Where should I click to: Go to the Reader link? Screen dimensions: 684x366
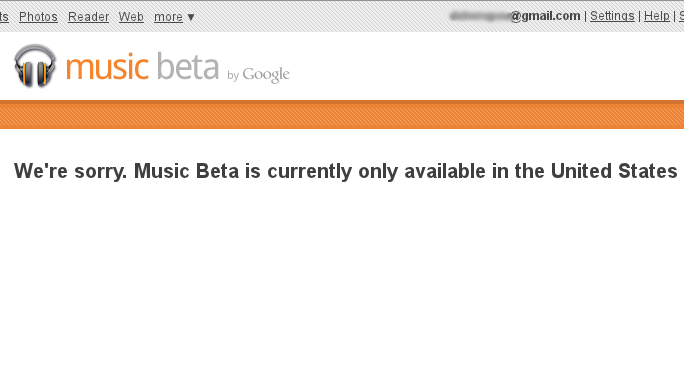[x=89, y=17]
